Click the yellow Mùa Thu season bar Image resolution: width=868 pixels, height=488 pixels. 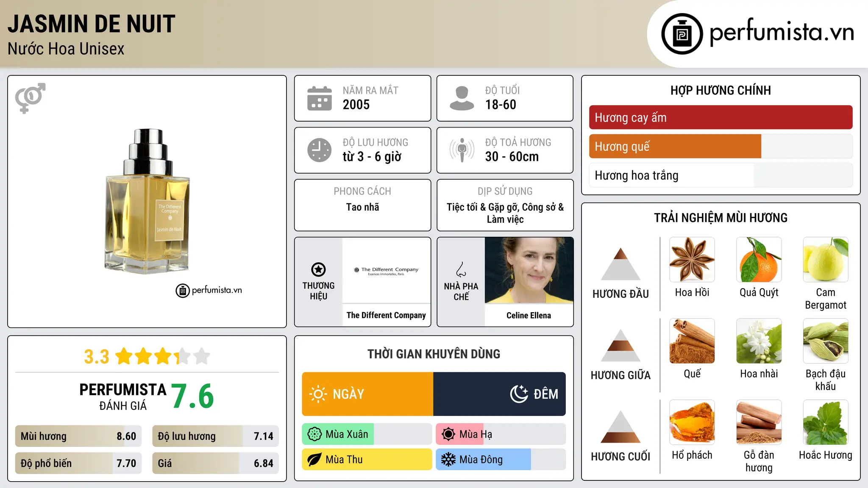[367, 460]
